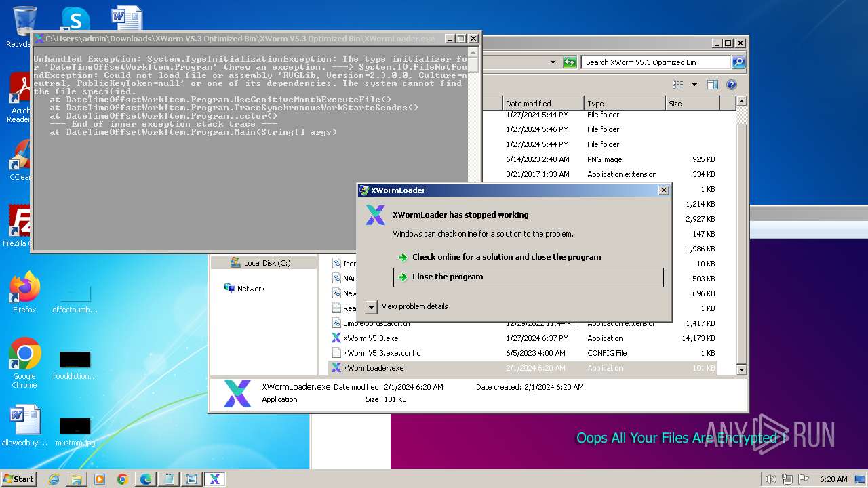
Task: Select the XWorm V5.3.exe.config file
Action: (x=523, y=353)
